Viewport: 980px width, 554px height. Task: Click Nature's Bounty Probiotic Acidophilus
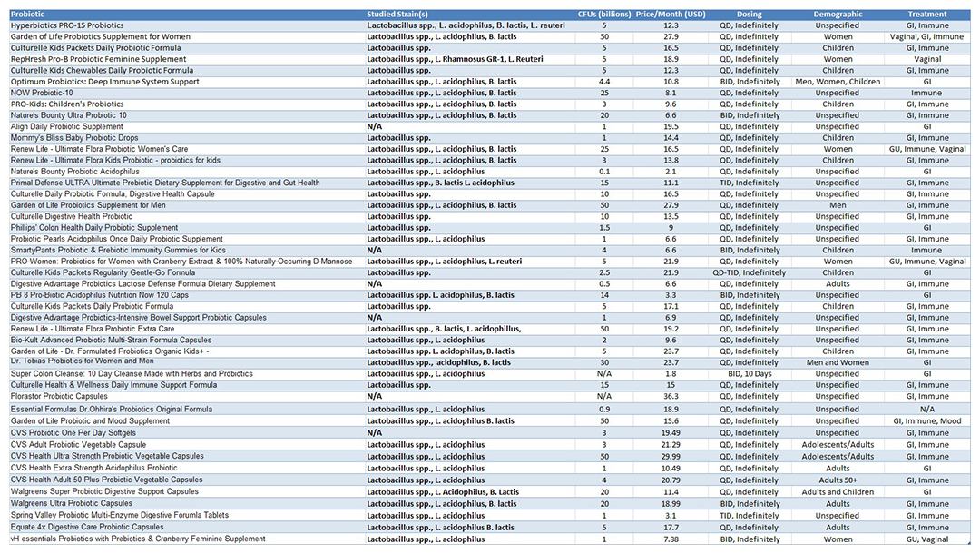pyautogui.click(x=75, y=172)
